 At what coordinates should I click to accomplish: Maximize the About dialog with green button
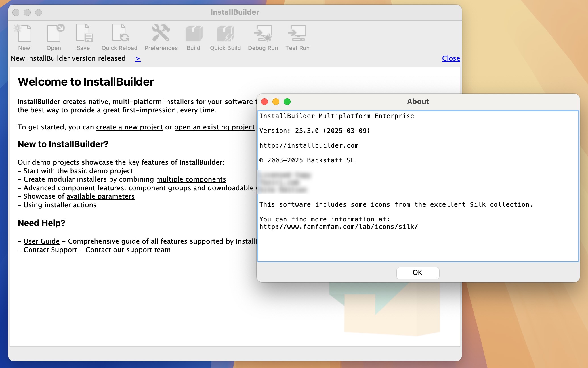coord(287,102)
